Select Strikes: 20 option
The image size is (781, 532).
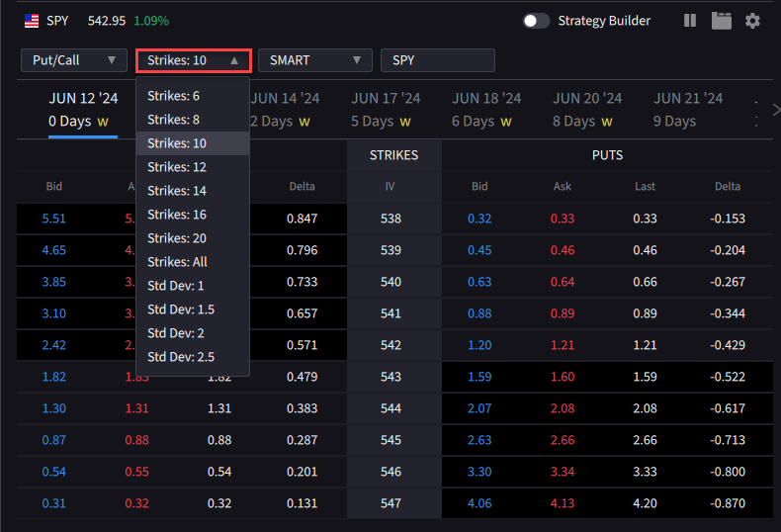[192, 238]
